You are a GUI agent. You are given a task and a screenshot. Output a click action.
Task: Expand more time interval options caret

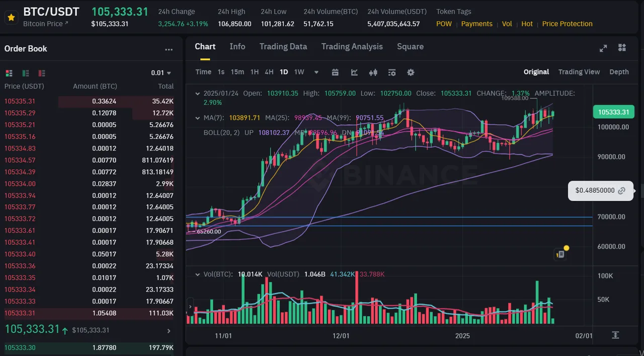(x=316, y=72)
